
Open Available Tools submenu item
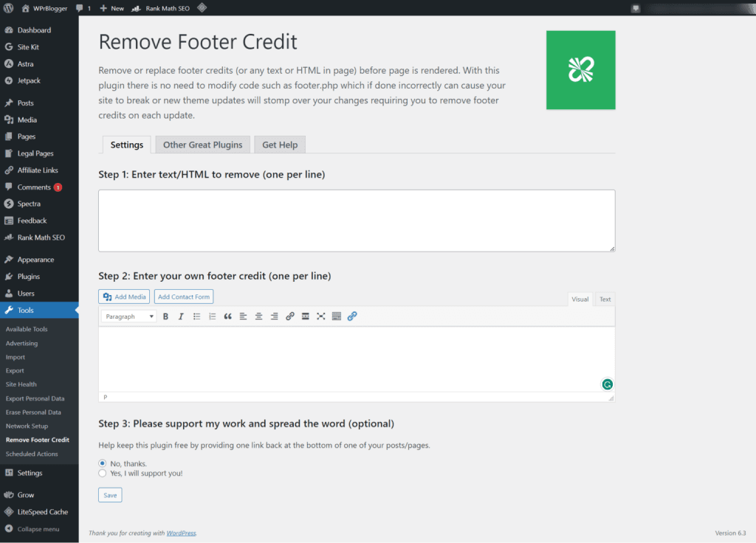coord(27,329)
